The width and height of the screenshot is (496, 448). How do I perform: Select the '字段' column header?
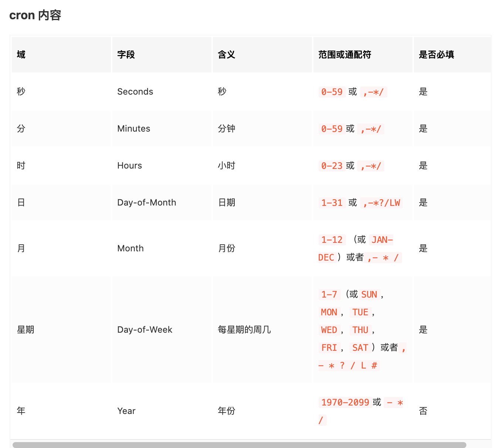[x=162, y=55]
